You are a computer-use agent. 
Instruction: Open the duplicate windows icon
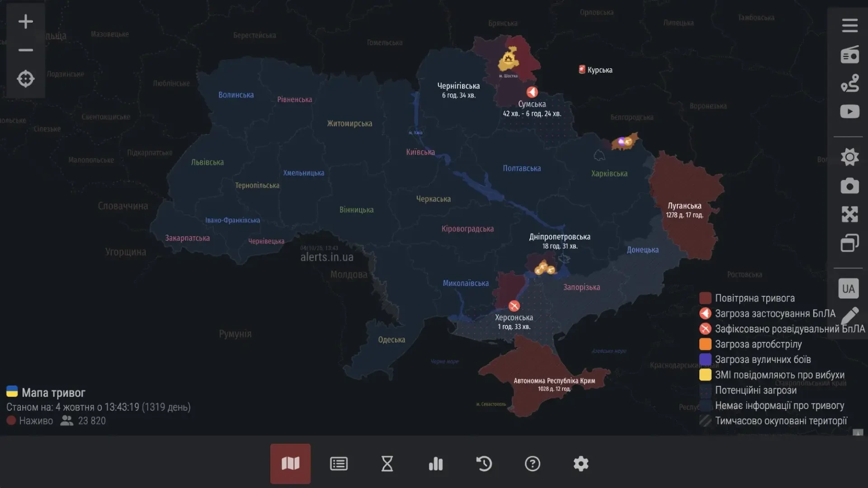tap(849, 243)
